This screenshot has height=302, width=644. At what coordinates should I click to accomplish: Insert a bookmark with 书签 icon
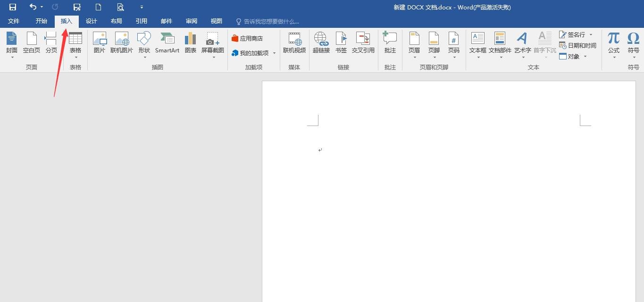[x=341, y=42]
